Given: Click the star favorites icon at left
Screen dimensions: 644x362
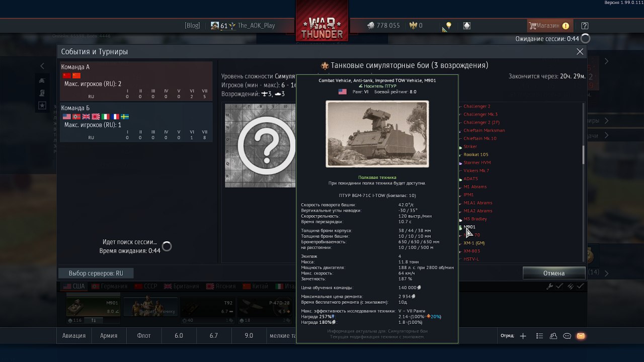Looking at the screenshot, I should point(42,105).
